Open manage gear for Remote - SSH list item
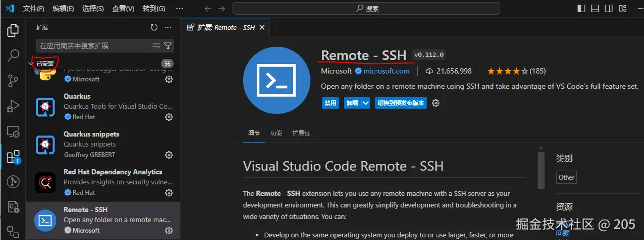 tap(169, 231)
